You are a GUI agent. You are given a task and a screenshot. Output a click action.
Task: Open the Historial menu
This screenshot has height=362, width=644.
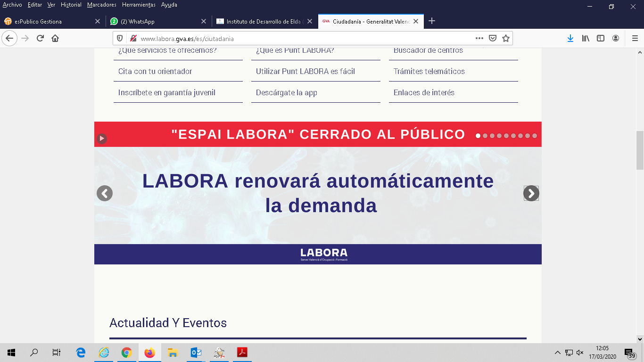(x=71, y=5)
